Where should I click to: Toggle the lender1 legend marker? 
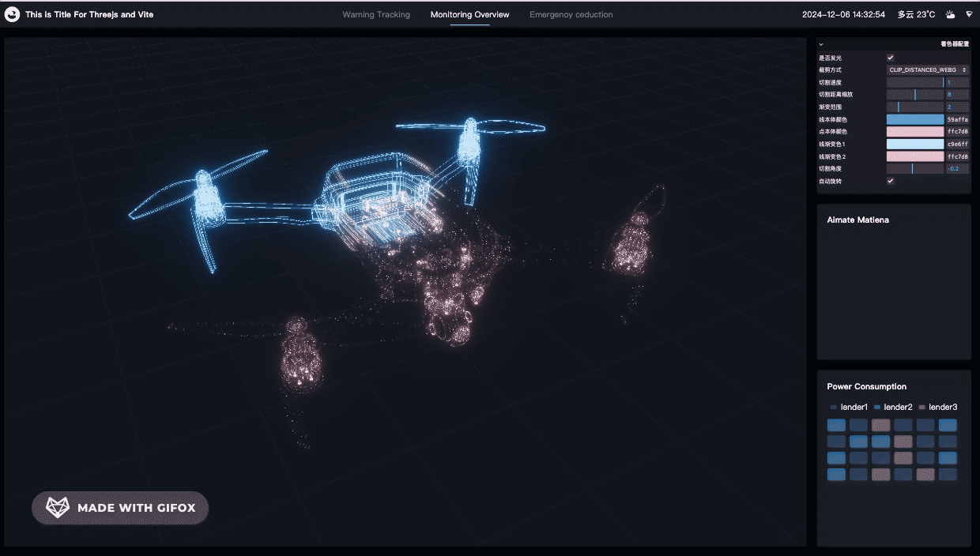pyautogui.click(x=834, y=408)
